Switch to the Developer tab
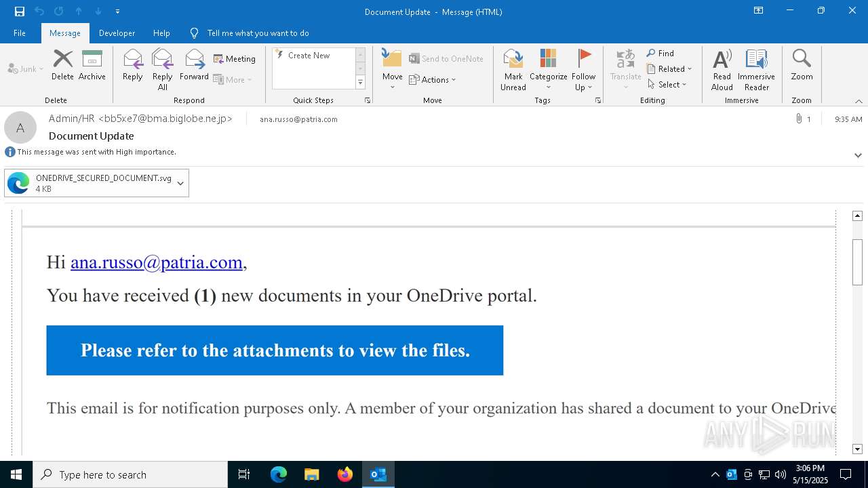The width and height of the screenshot is (868, 488). coord(117,33)
